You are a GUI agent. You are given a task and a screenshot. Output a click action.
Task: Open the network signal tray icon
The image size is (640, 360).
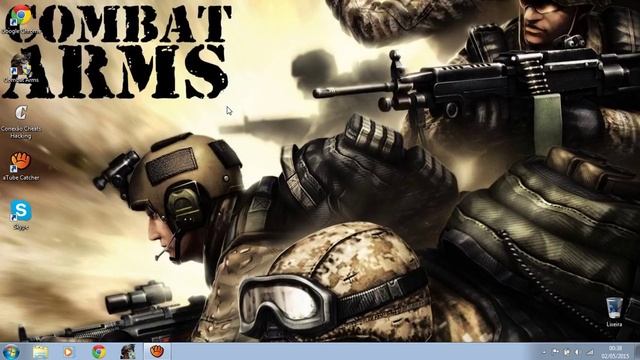590,352
